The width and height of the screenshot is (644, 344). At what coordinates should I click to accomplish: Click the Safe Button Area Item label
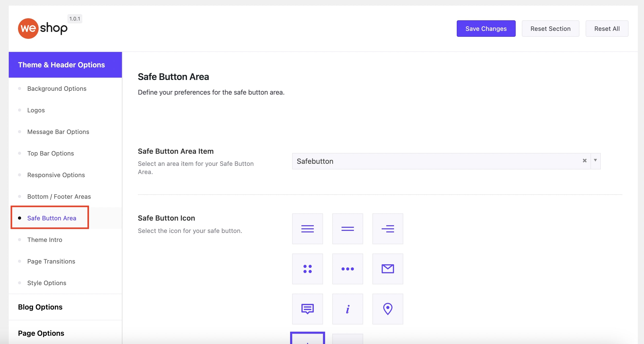[176, 151]
